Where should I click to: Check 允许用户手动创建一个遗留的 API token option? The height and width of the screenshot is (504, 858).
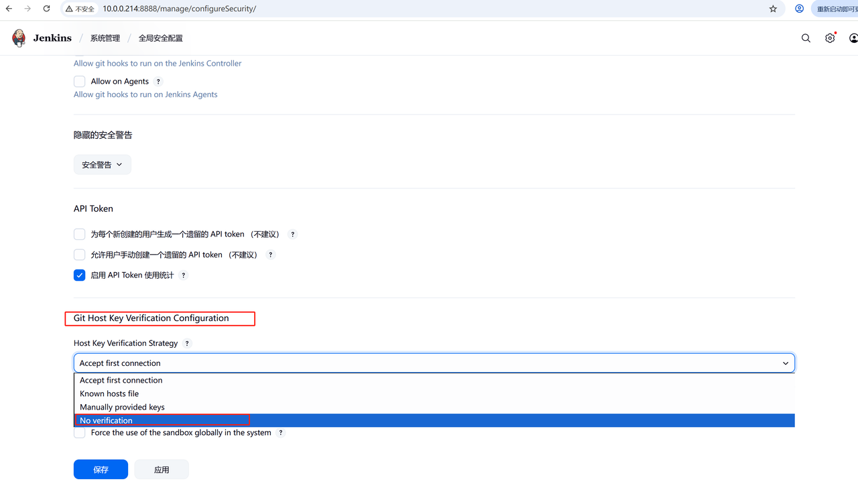click(x=80, y=255)
